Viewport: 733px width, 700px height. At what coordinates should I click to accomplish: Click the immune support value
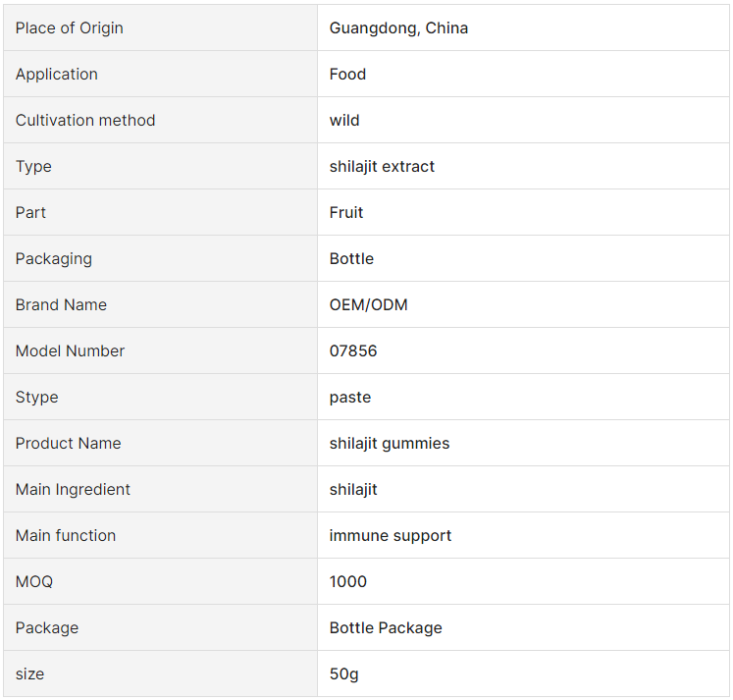point(391,535)
